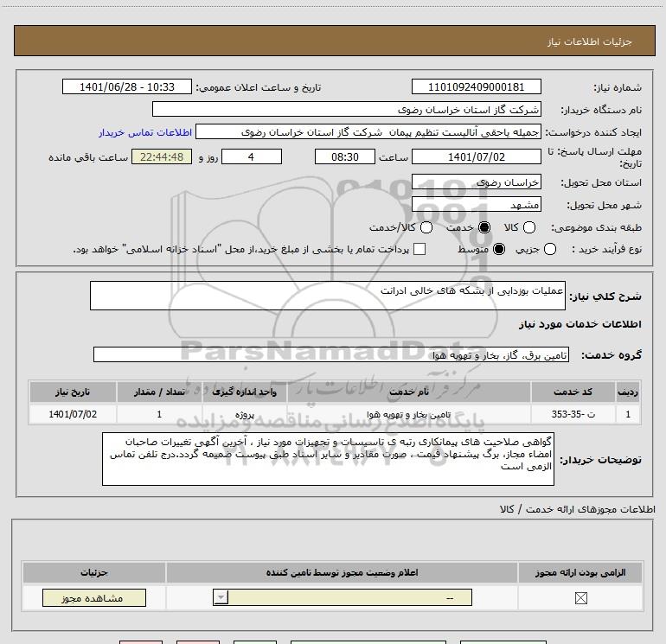Click the delivery city field مشهد
Screen dimensions: 666x644
tap(476, 205)
